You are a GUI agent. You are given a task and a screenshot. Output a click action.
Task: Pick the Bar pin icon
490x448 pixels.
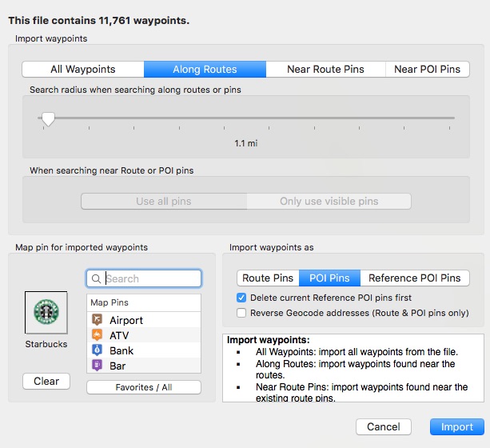(x=97, y=366)
